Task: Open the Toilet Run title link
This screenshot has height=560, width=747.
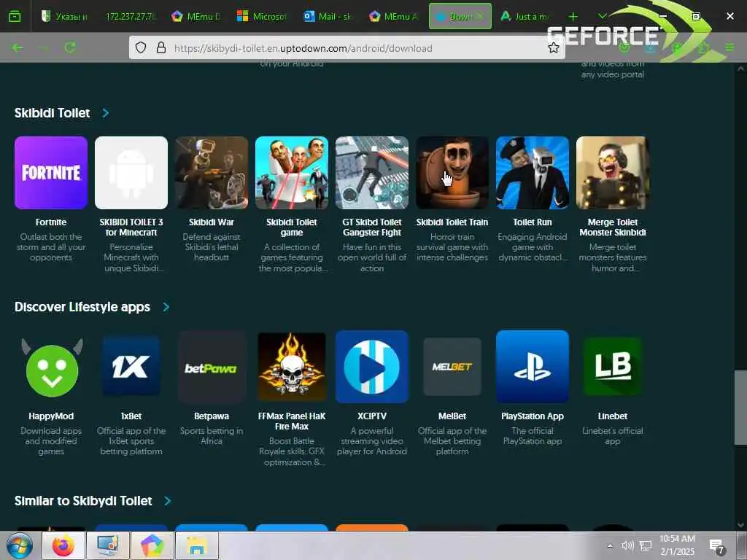Action: click(533, 222)
